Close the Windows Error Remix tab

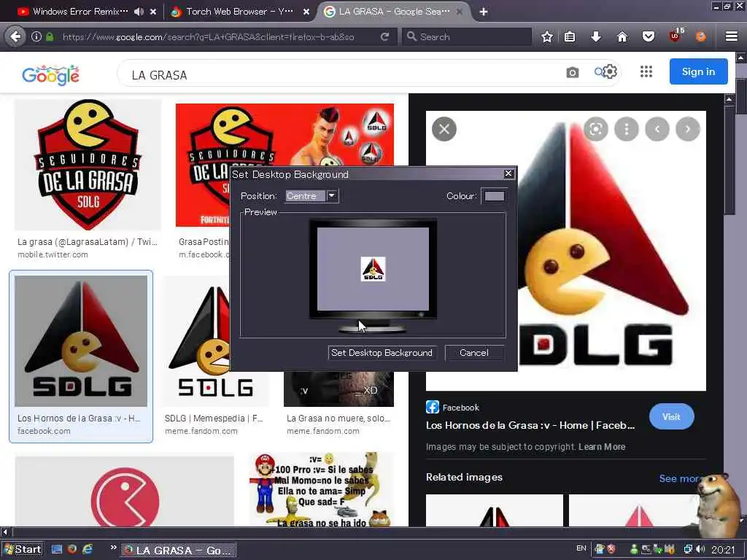pyautogui.click(x=153, y=12)
